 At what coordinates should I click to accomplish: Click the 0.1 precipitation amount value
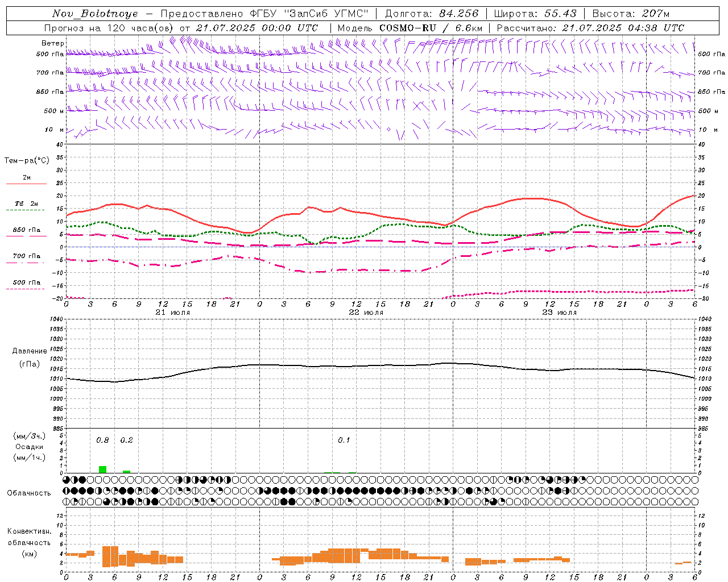point(344,440)
